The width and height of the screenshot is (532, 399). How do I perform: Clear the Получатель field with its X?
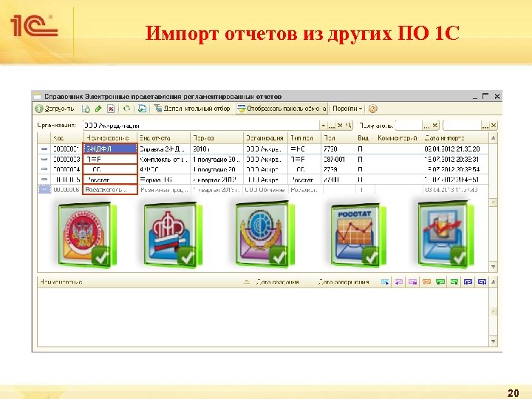click(x=435, y=126)
